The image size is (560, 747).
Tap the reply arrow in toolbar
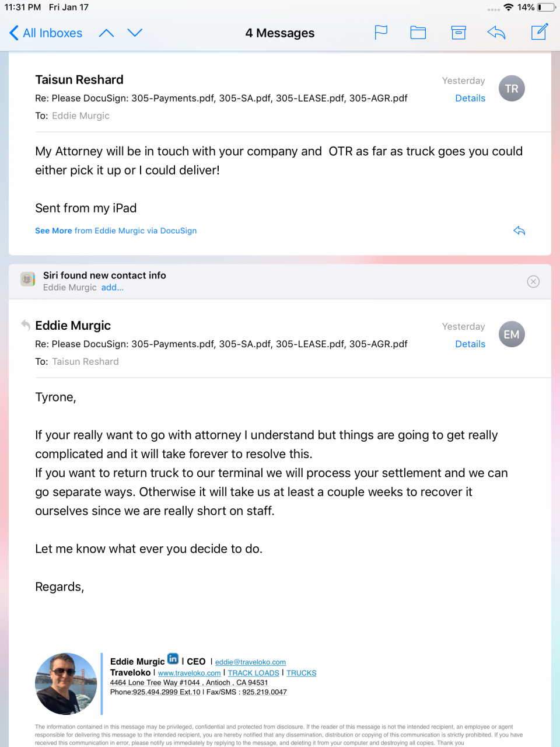[x=496, y=33]
